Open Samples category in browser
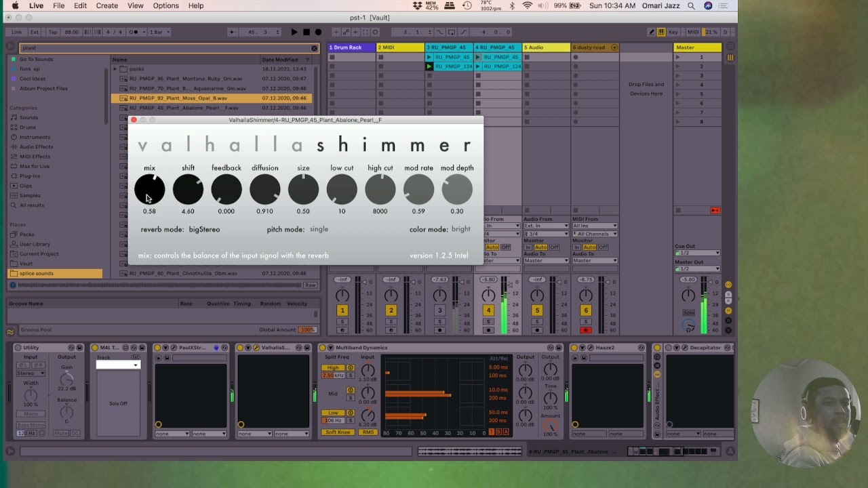 [x=30, y=195]
